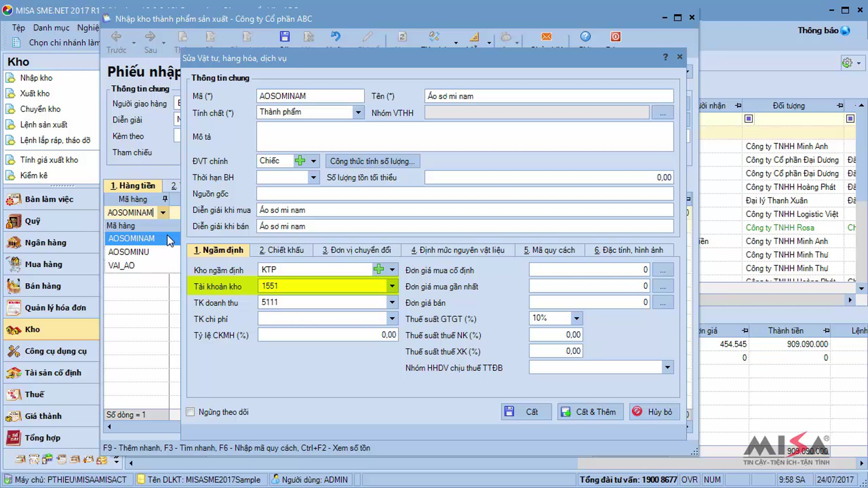
Task: Click the ... button beside Nhóm VTHH
Action: pyautogui.click(x=663, y=112)
